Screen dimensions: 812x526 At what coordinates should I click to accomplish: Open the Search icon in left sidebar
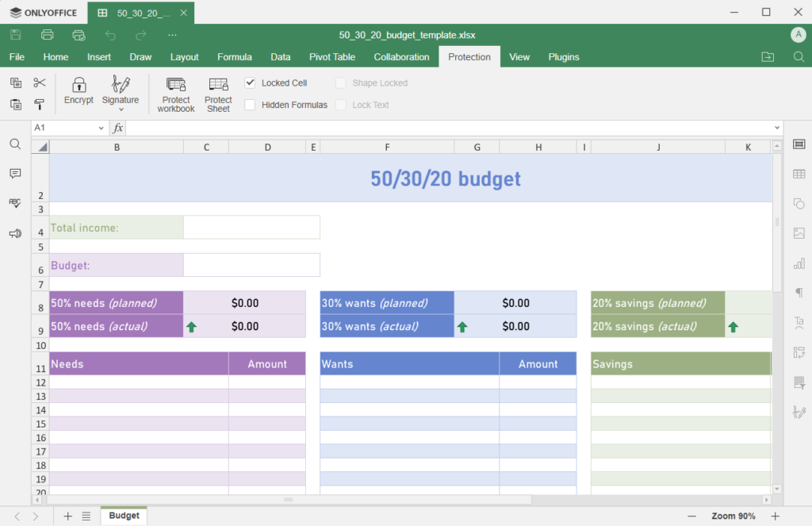tap(15, 144)
